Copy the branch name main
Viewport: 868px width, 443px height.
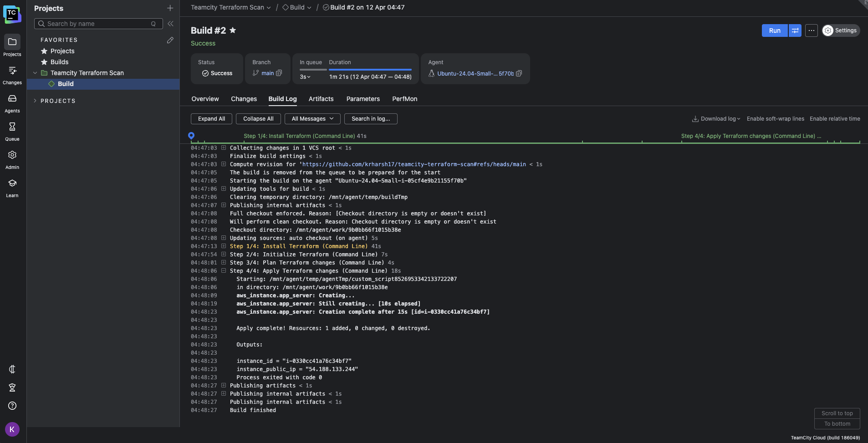point(279,73)
